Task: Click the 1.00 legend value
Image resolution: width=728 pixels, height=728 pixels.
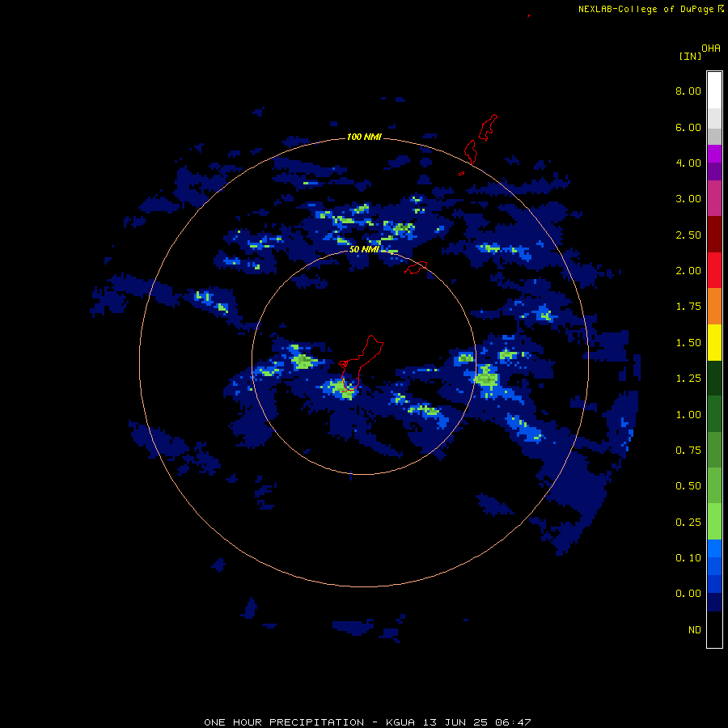Action: click(688, 415)
